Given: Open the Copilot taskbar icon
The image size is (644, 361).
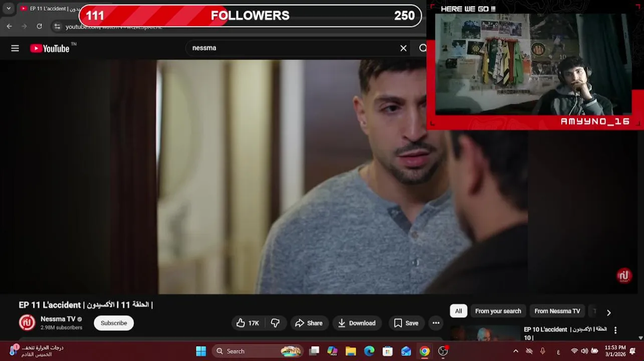Looking at the screenshot, I should pyautogui.click(x=332, y=351).
